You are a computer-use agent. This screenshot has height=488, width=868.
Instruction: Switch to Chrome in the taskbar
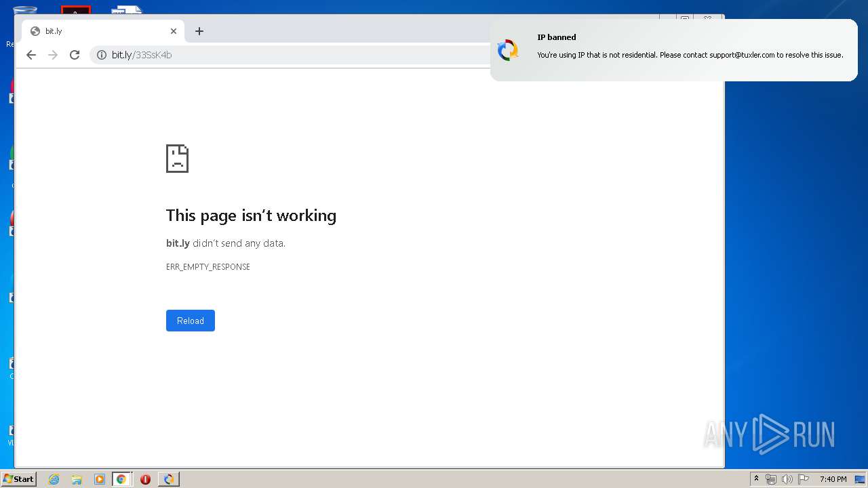[121, 479]
